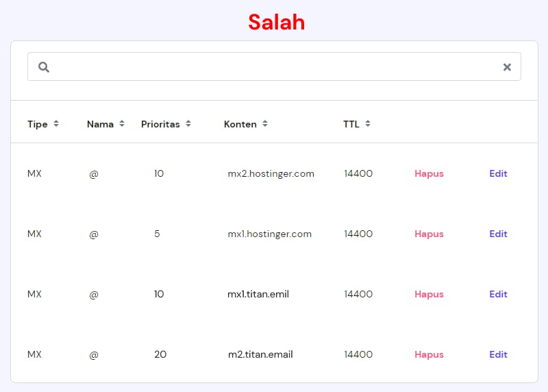Edit the mx2.hostinger.com record
This screenshot has height=392, width=548.
(x=498, y=174)
